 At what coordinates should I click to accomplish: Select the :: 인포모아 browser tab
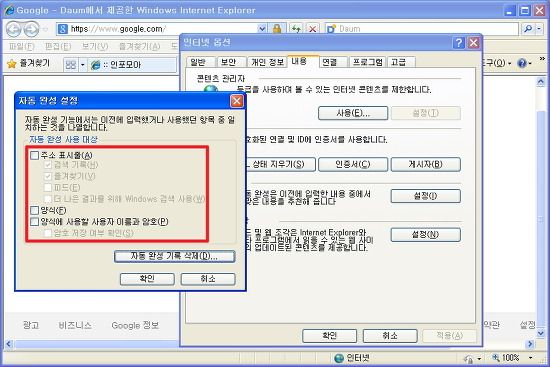[133, 65]
